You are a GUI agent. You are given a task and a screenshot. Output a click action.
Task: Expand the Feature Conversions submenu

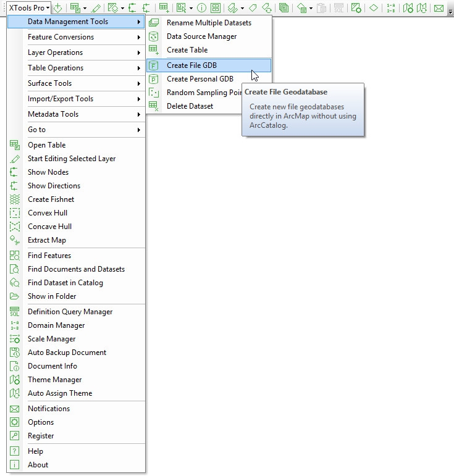[76, 37]
